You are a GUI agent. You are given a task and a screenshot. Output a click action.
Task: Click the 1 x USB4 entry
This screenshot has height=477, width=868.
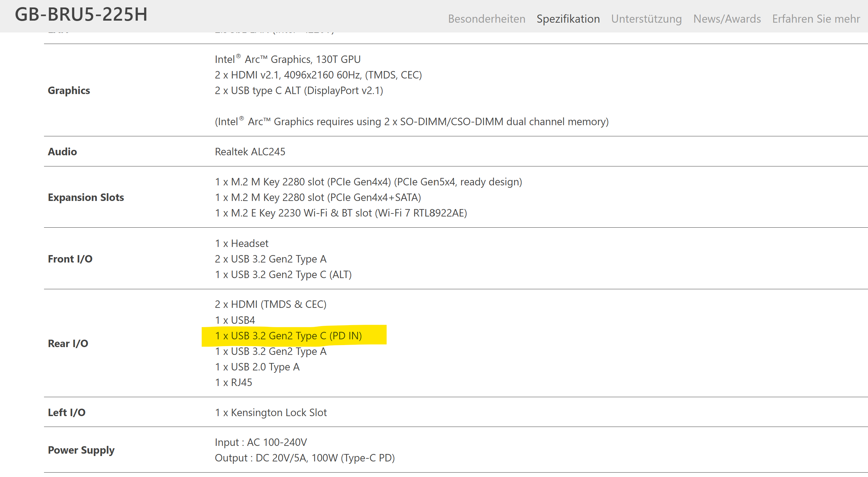tap(235, 320)
